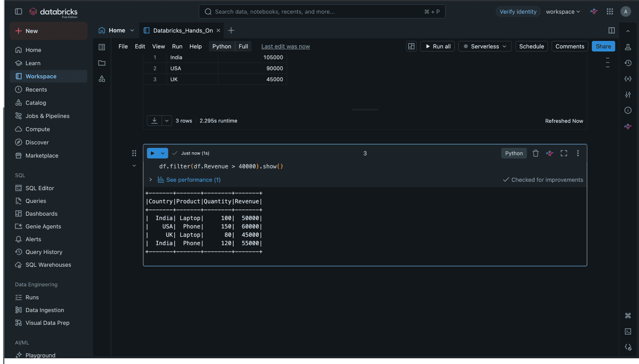This screenshot has height=364, width=639.
Task: Click the Verify identity button
Action: tap(518, 11)
